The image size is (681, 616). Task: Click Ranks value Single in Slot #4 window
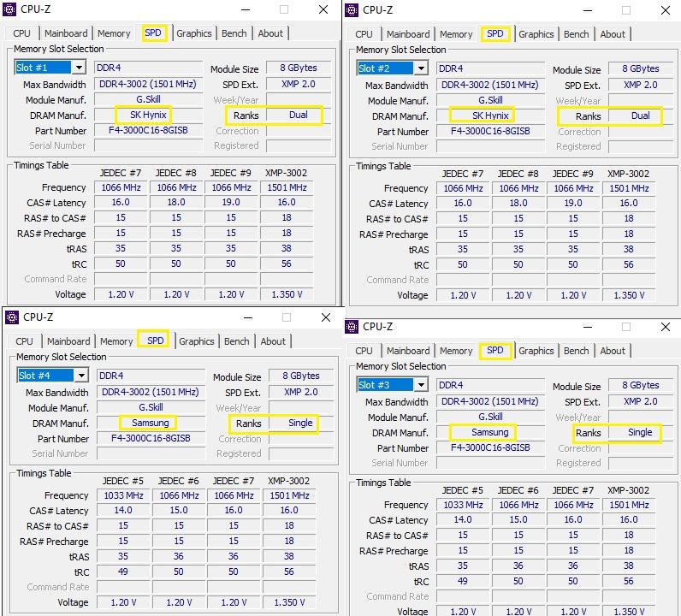click(x=300, y=423)
